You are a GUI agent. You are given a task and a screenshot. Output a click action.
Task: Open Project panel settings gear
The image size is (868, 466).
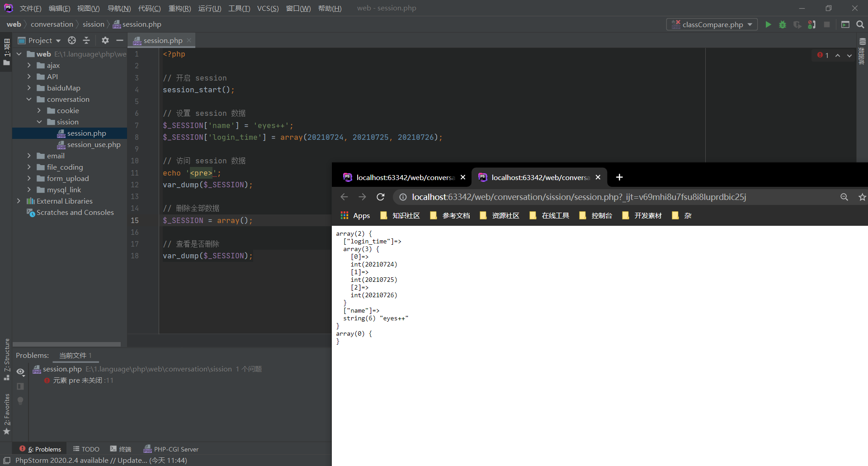pyautogui.click(x=105, y=40)
